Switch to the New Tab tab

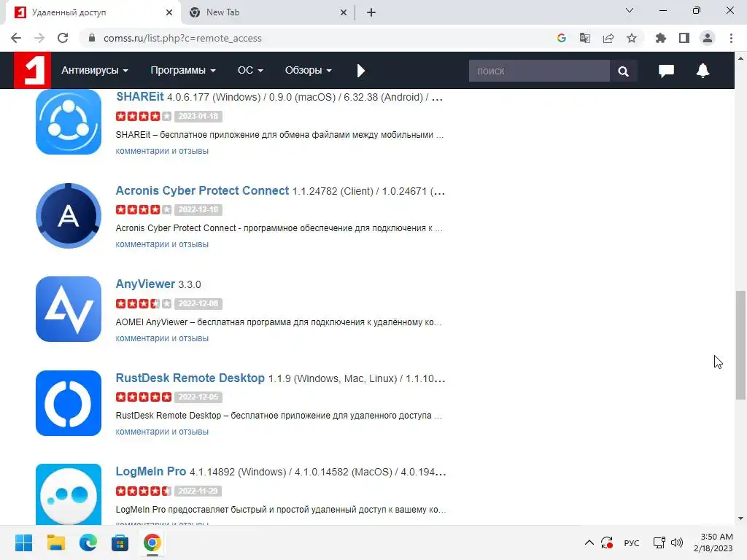268,12
